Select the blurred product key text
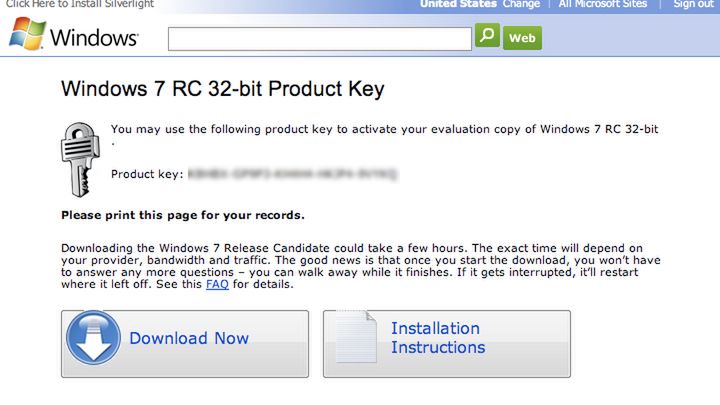The height and width of the screenshot is (405, 720). coord(293,174)
